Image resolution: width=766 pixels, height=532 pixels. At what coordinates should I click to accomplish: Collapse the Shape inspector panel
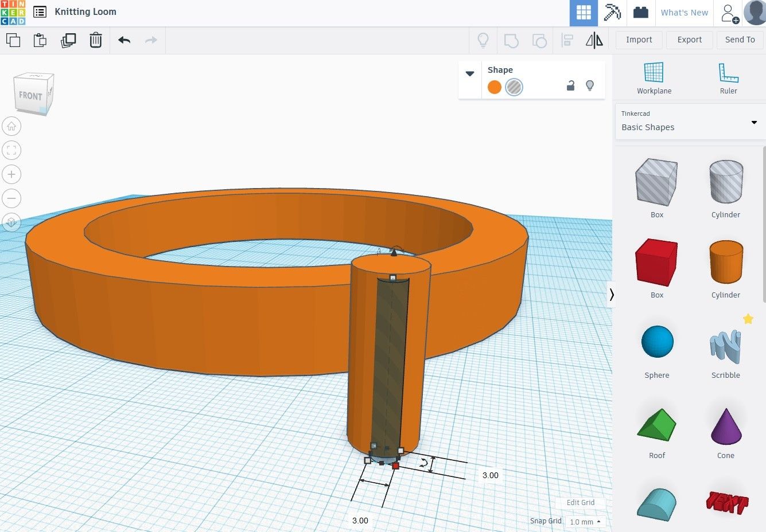pos(470,73)
